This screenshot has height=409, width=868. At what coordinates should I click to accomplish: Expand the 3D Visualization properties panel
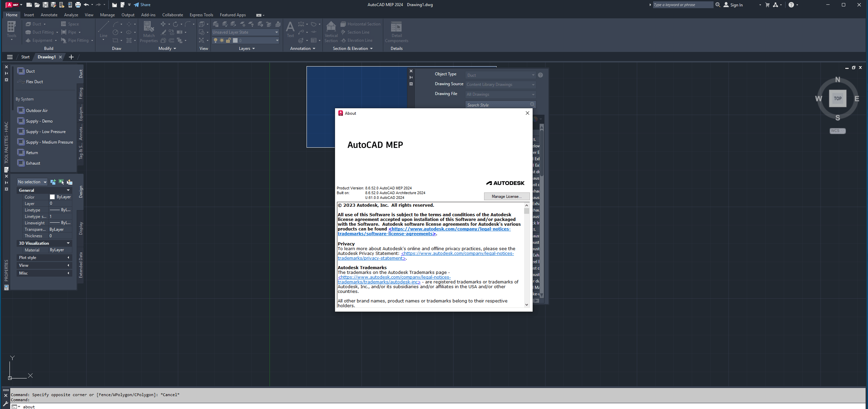(x=68, y=243)
